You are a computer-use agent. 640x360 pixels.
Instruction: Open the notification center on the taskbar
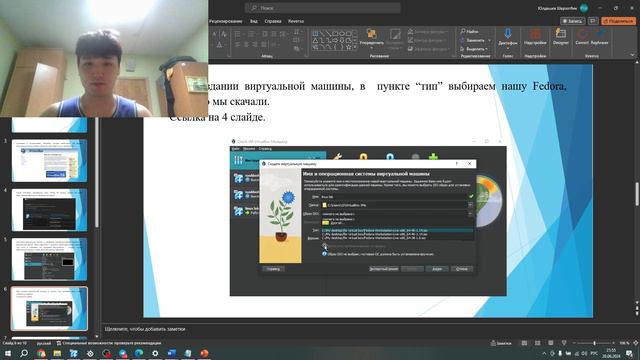629,353
